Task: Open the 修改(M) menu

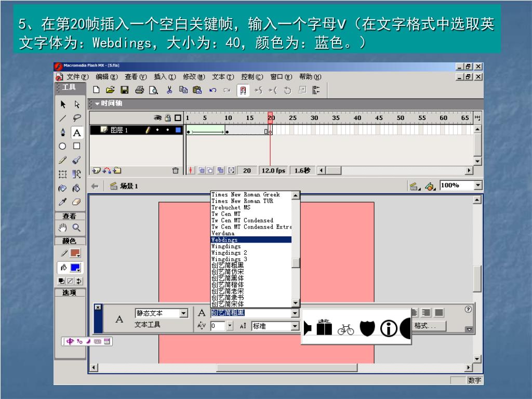Action: [x=194, y=77]
